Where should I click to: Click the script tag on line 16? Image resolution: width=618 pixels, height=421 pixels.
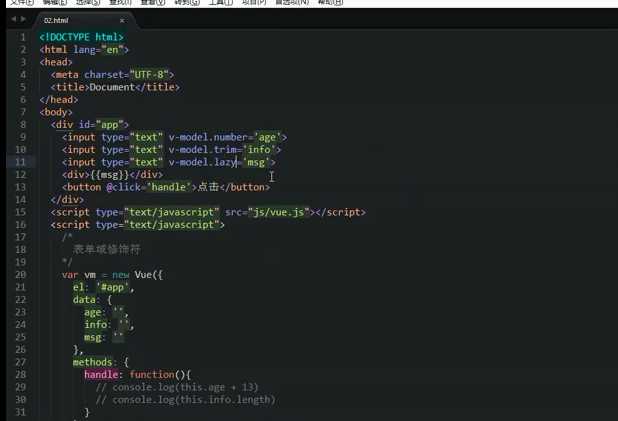(x=138, y=225)
